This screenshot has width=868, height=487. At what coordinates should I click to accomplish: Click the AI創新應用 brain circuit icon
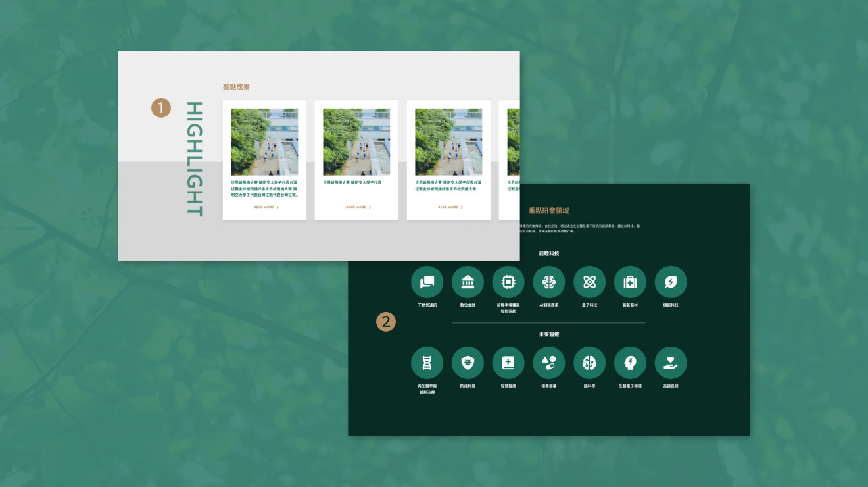pyautogui.click(x=549, y=282)
